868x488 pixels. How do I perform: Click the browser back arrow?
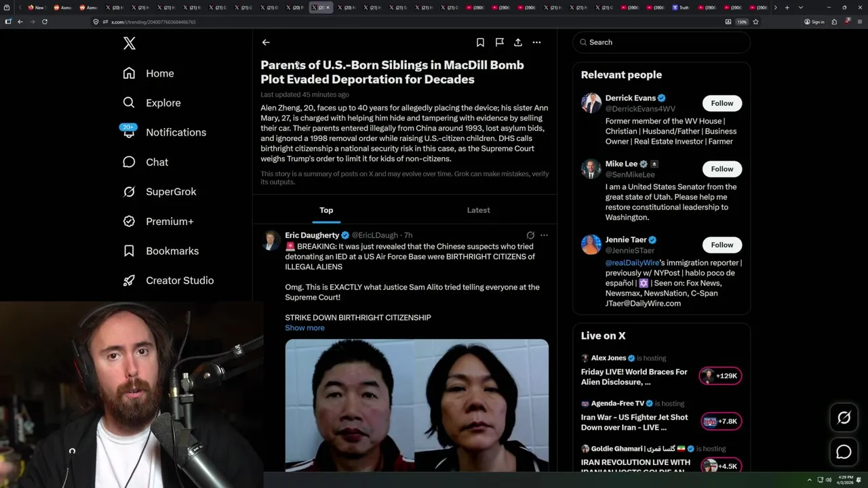tap(20, 22)
